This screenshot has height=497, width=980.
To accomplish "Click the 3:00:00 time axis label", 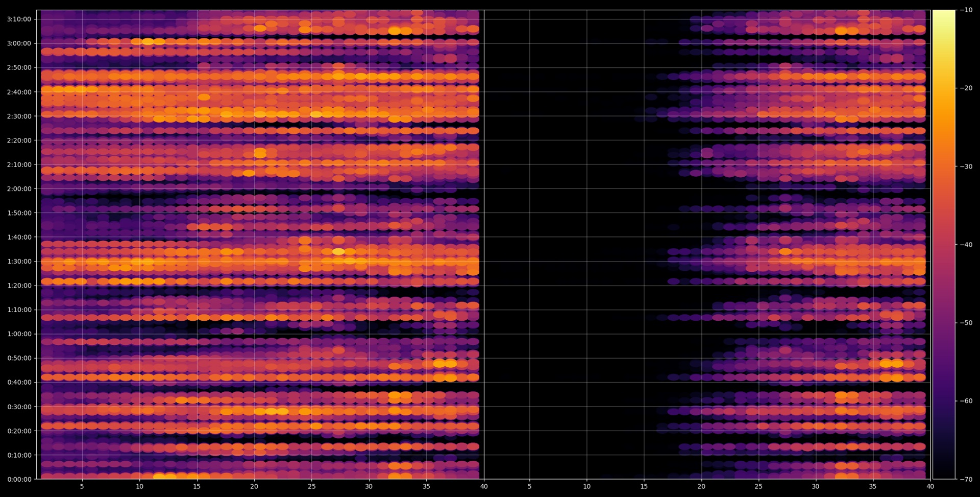I will tap(19, 43).
